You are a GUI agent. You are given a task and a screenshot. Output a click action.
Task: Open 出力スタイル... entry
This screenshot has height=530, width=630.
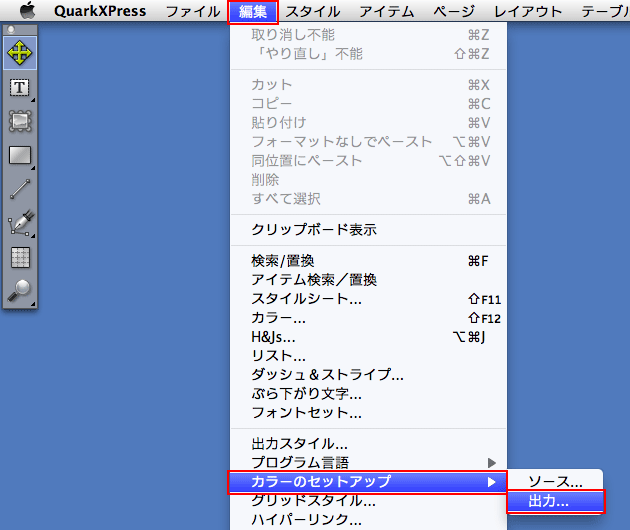tap(368, 444)
